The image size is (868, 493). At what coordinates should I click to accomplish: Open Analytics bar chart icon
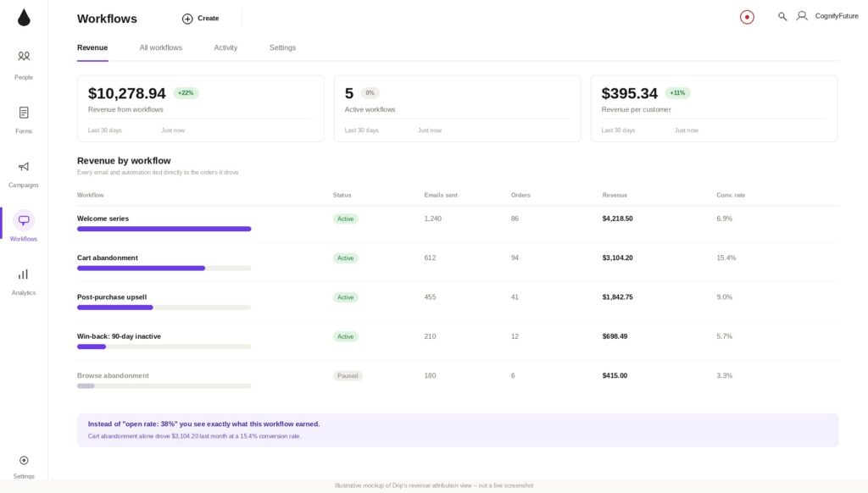24,274
